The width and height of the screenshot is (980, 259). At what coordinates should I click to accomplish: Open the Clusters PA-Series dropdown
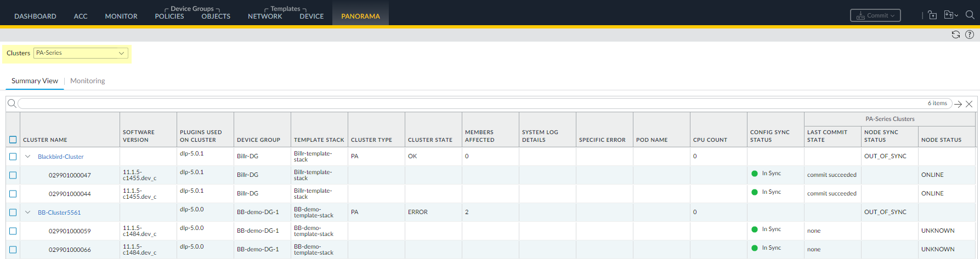(81, 53)
